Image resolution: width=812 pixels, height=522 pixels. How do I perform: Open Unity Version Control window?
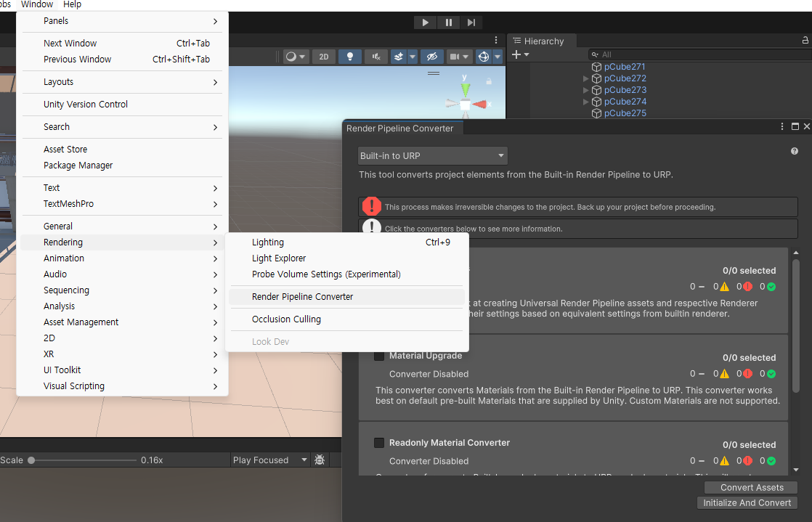122,105
